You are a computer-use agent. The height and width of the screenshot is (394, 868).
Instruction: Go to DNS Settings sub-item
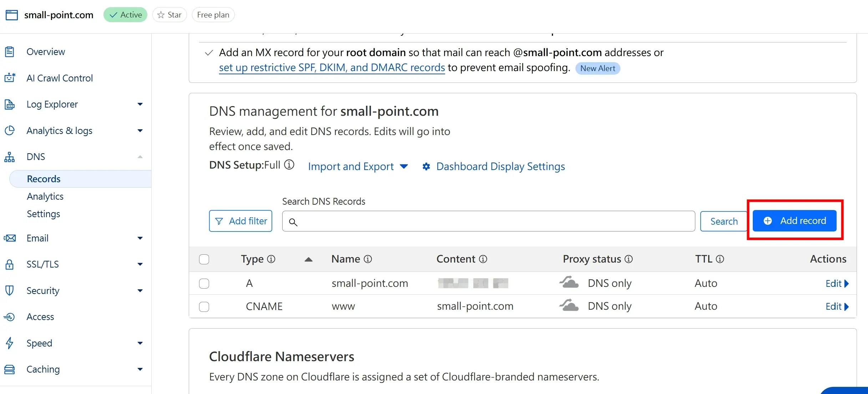point(44,214)
